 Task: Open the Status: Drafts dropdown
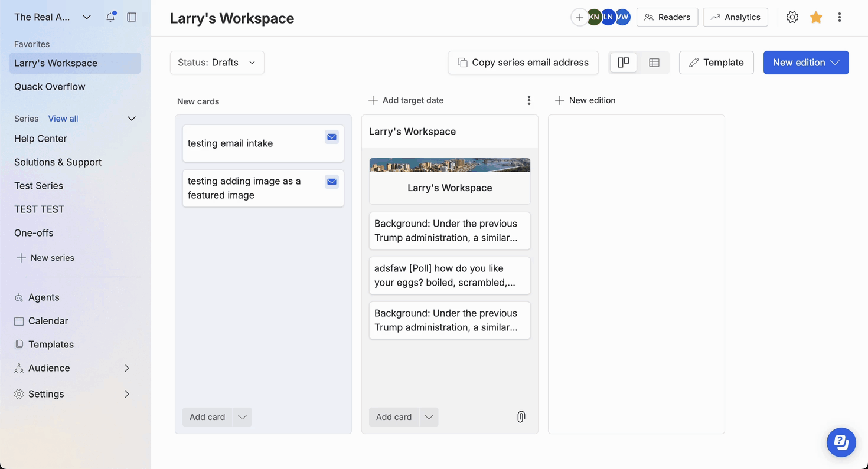click(217, 63)
